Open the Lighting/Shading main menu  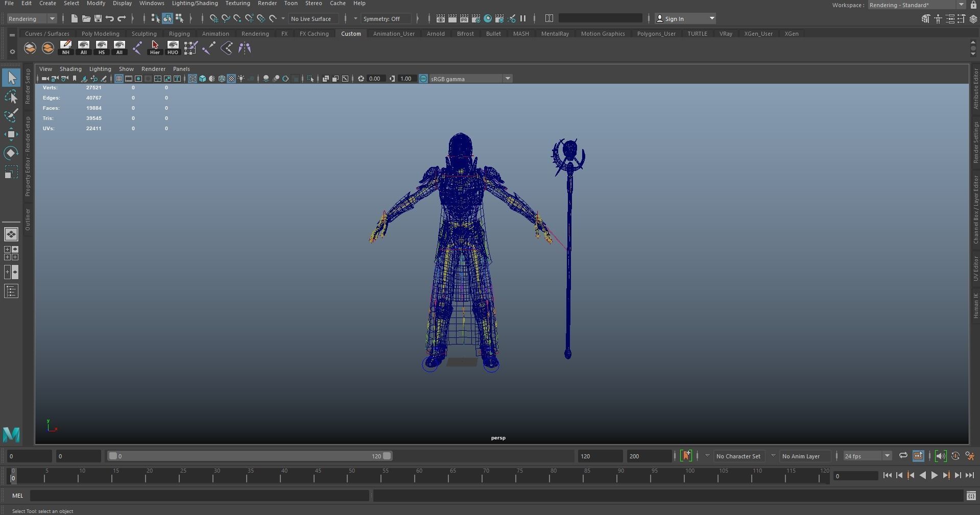(x=195, y=3)
